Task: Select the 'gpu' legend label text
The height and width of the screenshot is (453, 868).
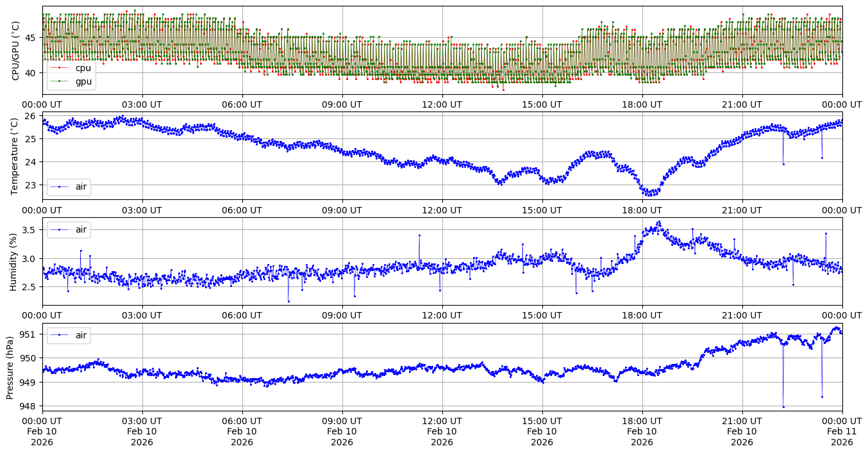Action: click(83, 81)
